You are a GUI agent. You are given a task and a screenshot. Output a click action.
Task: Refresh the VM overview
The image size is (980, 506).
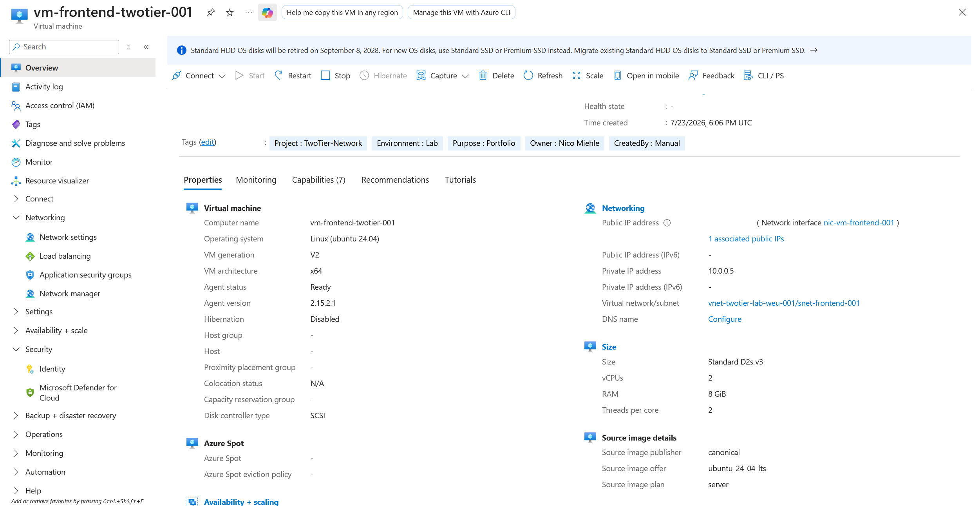(x=543, y=76)
